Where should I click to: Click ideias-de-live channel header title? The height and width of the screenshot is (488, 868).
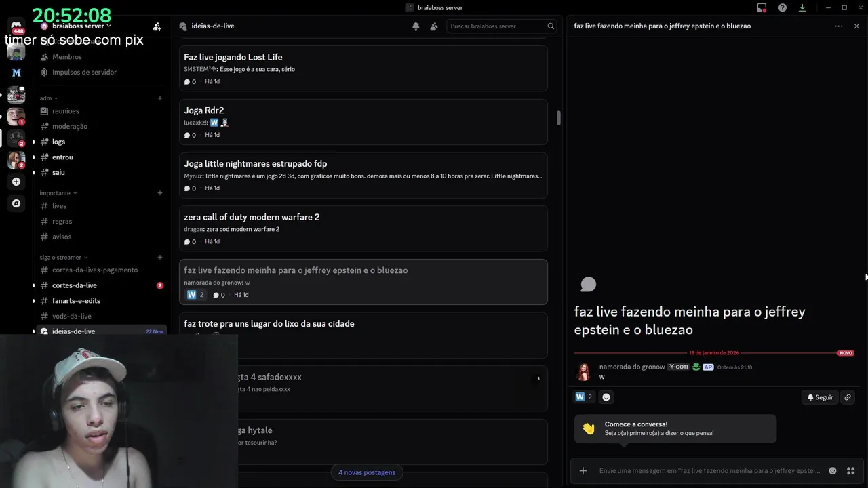pyautogui.click(x=213, y=26)
